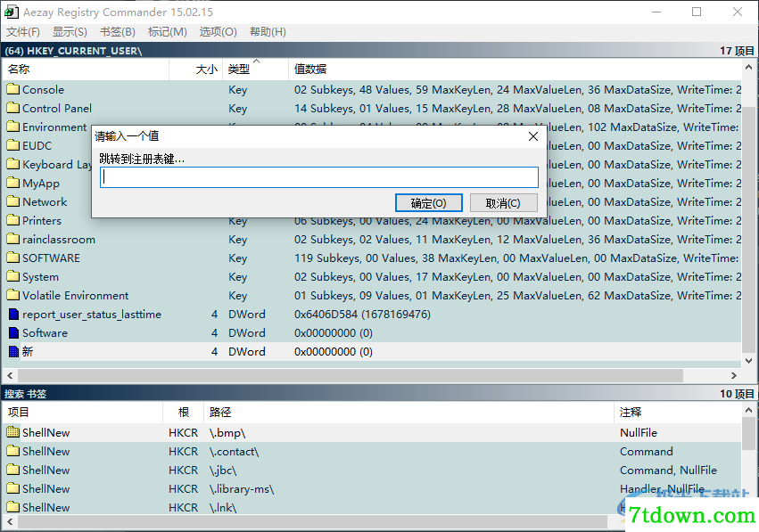Viewport: 759px width, 532px height.
Task: Select the Volatile Environment key name
Action: [76, 296]
